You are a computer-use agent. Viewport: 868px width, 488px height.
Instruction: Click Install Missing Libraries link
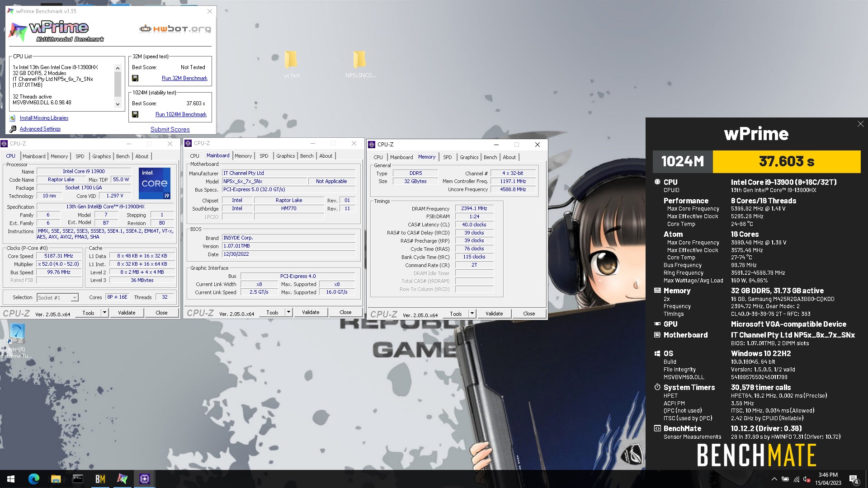coord(44,118)
